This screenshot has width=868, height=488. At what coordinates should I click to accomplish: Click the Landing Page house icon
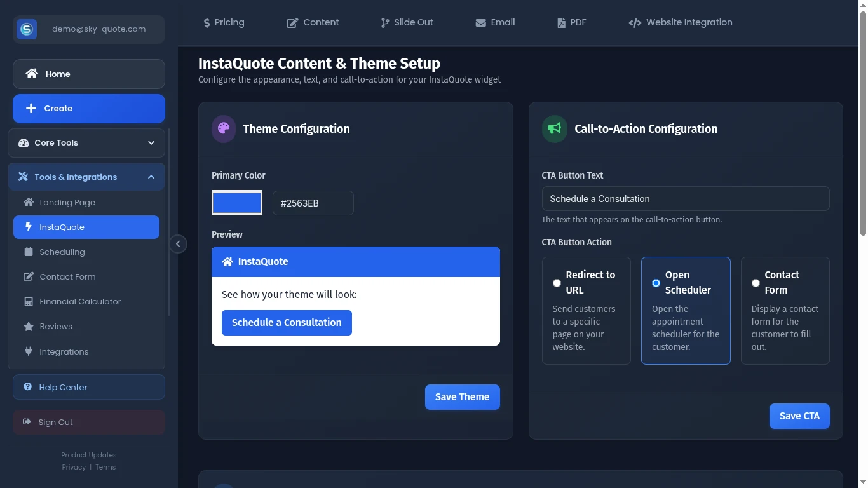click(x=29, y=202)
